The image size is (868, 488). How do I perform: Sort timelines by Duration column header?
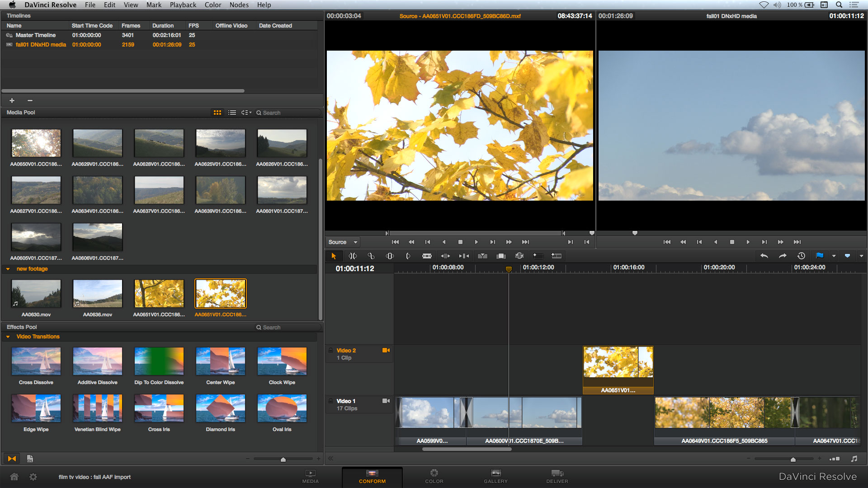(x=163, y=26)
